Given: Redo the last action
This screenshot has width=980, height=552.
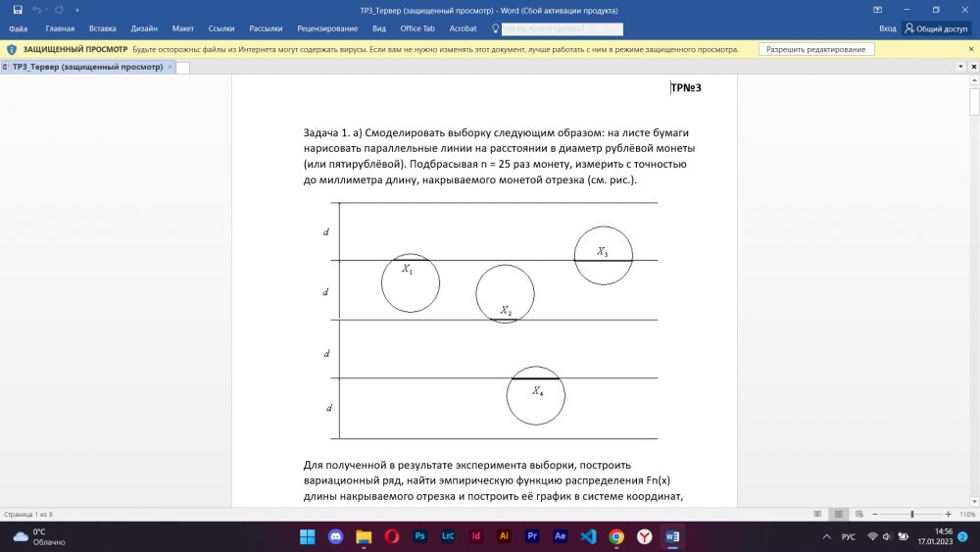Looking at the screenshot, I should pyautogui.click(x=60, y=10).
